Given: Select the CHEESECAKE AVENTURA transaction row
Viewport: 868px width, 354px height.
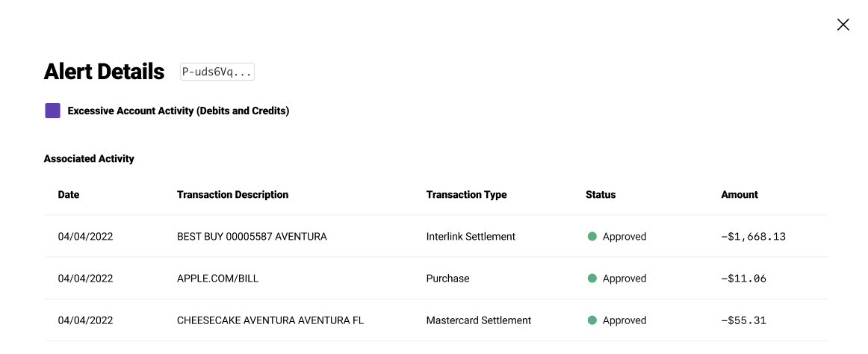Looking at the screenshot, I should pos(270,320).
